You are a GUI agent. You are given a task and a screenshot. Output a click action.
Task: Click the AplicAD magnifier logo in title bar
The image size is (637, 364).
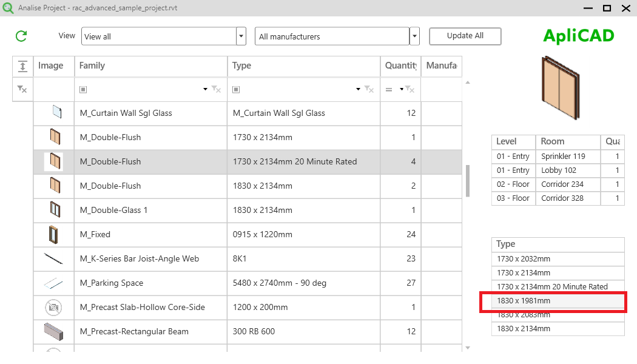(x=8, y=8)
